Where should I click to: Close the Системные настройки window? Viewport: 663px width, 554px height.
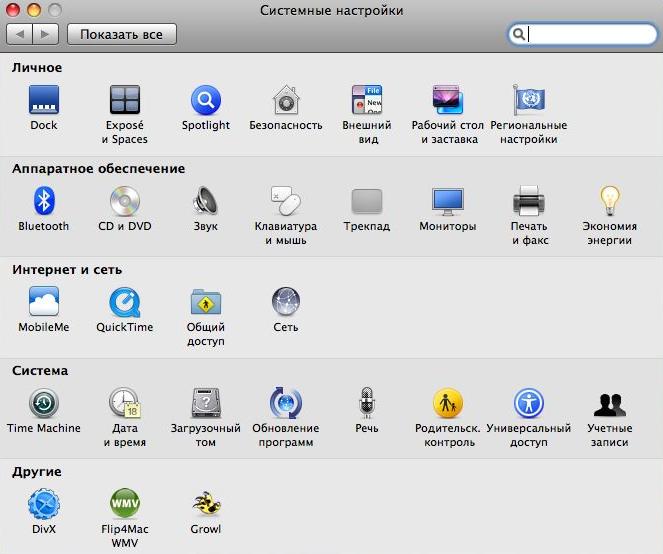pyautogui.click(x=13, y=10)
